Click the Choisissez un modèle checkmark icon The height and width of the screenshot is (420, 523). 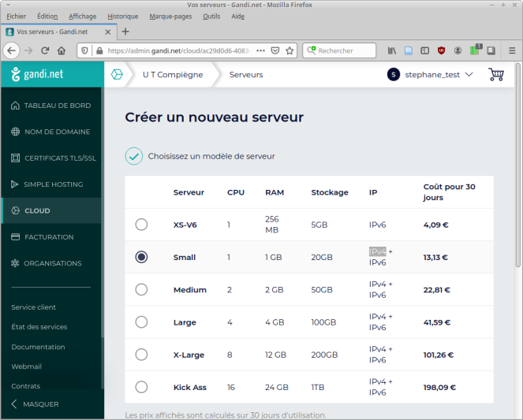pos(134,156)
